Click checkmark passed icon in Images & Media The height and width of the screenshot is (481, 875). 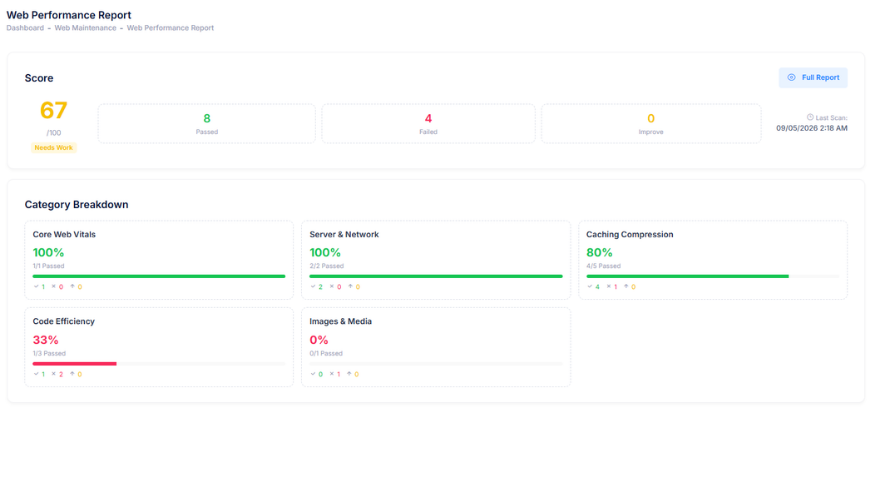(x=313, y=374)
